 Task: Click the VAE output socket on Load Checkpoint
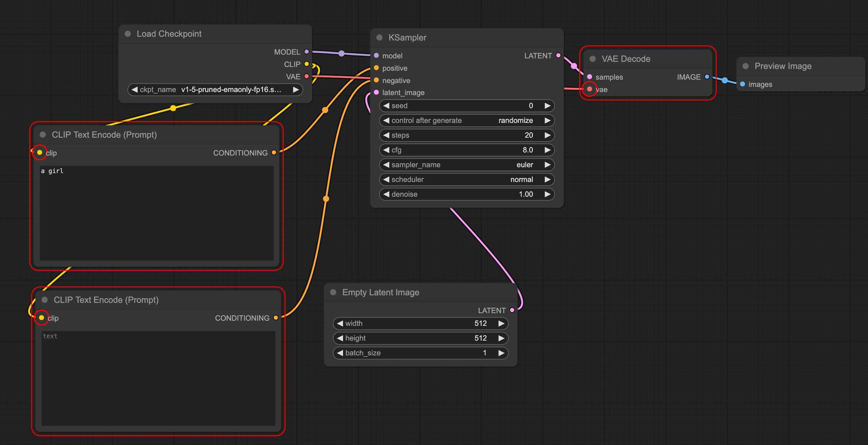tap(307, 76)
